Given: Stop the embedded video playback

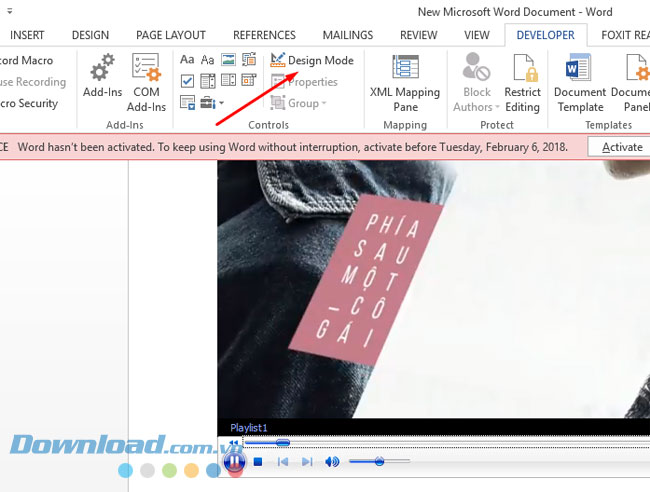Looking at the screenshot, I should [258, 461].
